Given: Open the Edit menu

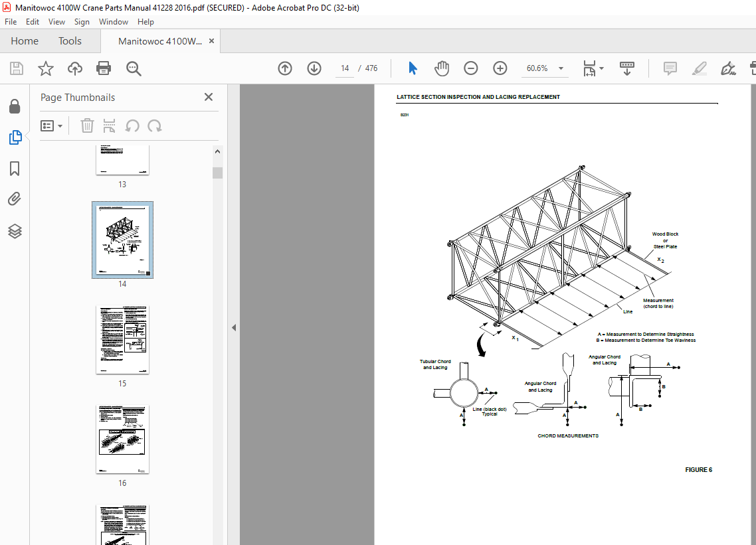Looking at the screenshot, I should click(33, 22).
